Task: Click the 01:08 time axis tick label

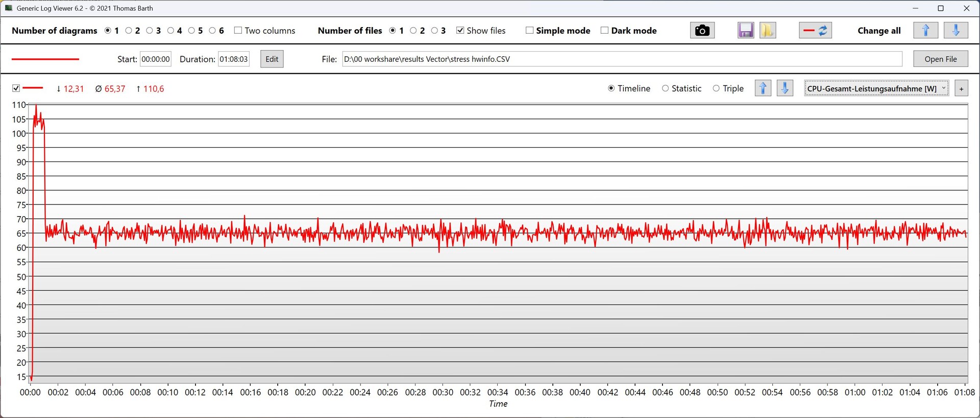Action: (x=965, y=392)
